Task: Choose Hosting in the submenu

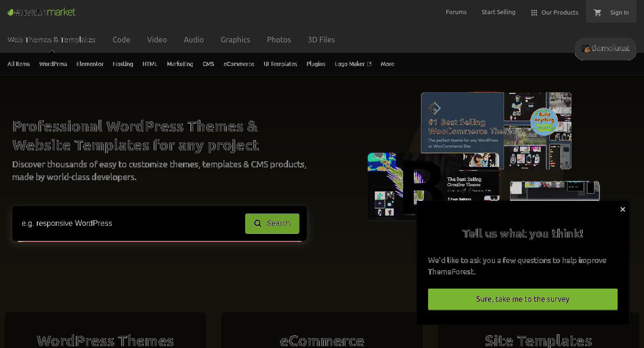Action: (123, 64)
